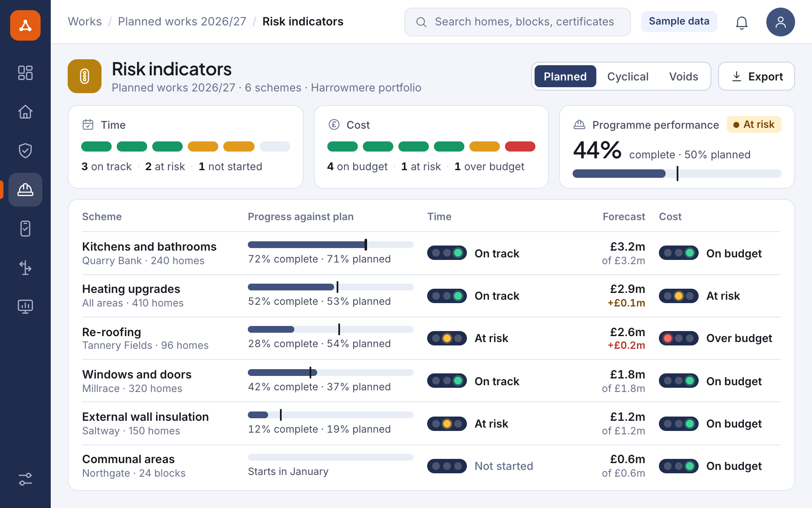Click the hard hat icon on Programme performance
812x508 pixels.
point(579,124)
